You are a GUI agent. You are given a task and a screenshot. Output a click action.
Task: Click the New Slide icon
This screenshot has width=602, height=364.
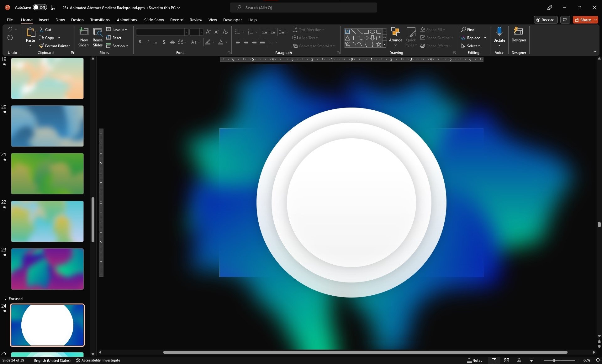point(84,32)
